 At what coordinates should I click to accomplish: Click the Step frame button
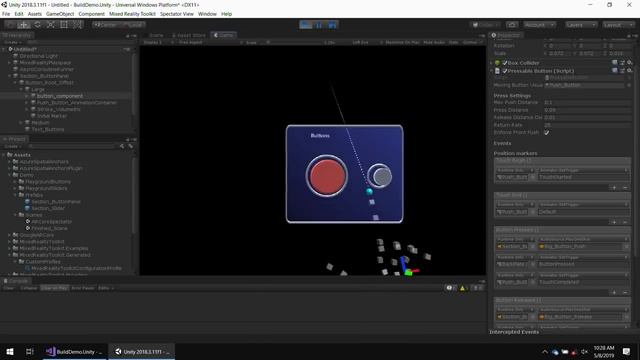[332, 25]
